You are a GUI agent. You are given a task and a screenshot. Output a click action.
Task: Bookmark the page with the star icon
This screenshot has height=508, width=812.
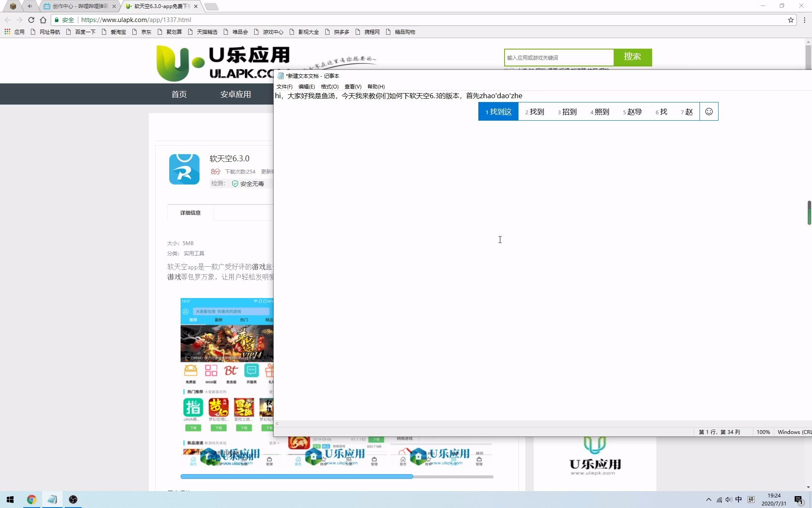790,20
